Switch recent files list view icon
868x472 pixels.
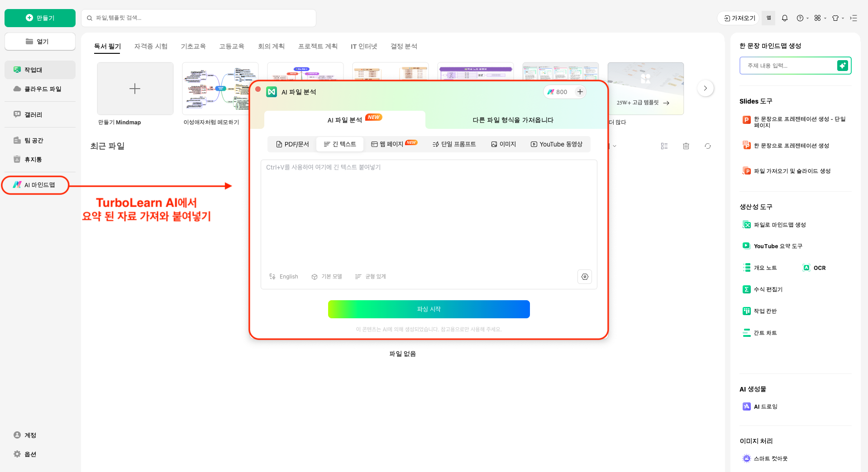tap(664, 146)
